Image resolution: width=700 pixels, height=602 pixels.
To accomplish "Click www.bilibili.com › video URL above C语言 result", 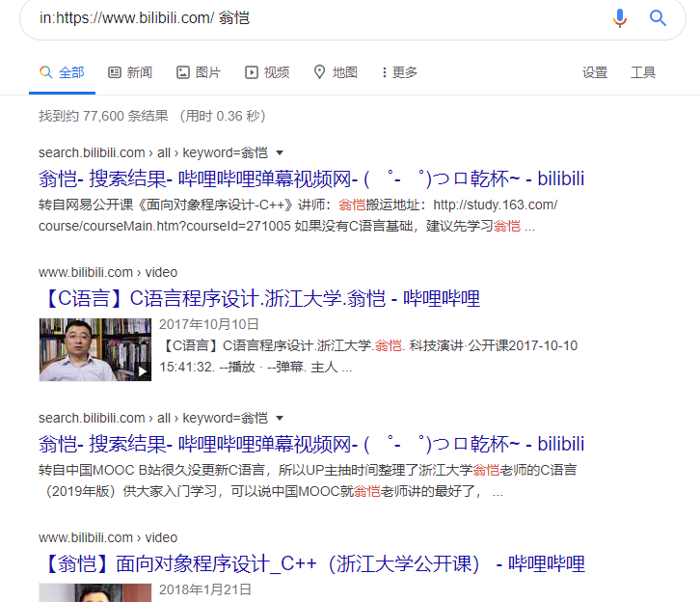I will 108,272.
